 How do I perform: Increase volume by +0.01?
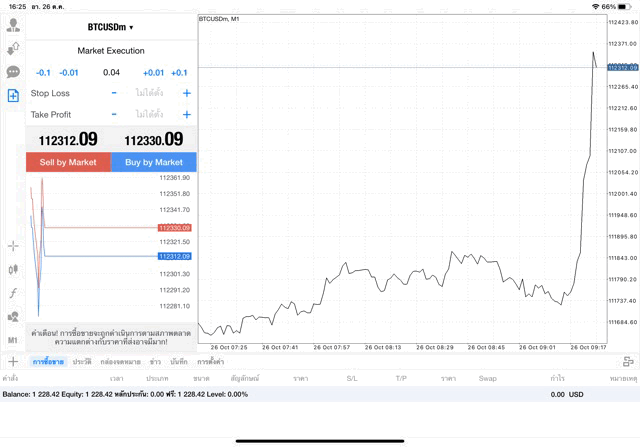[153, 72]
